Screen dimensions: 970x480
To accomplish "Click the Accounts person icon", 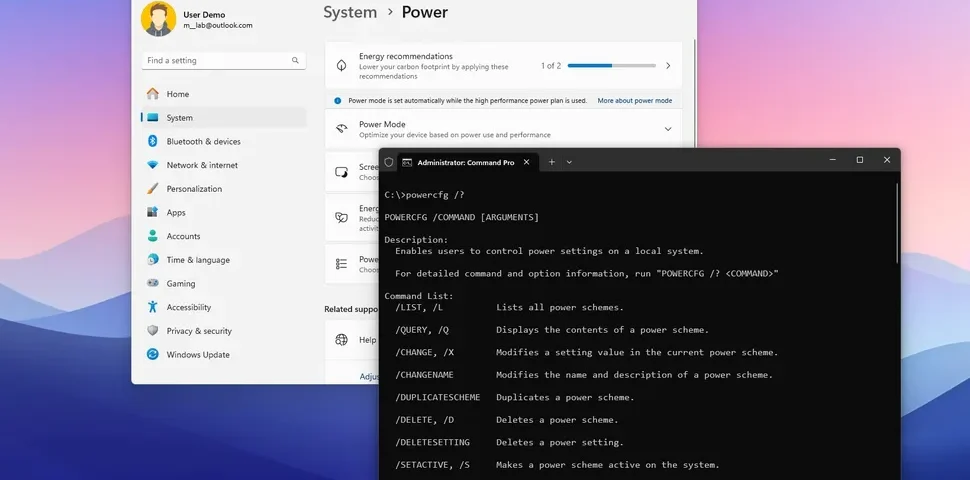I will point(153,236).
